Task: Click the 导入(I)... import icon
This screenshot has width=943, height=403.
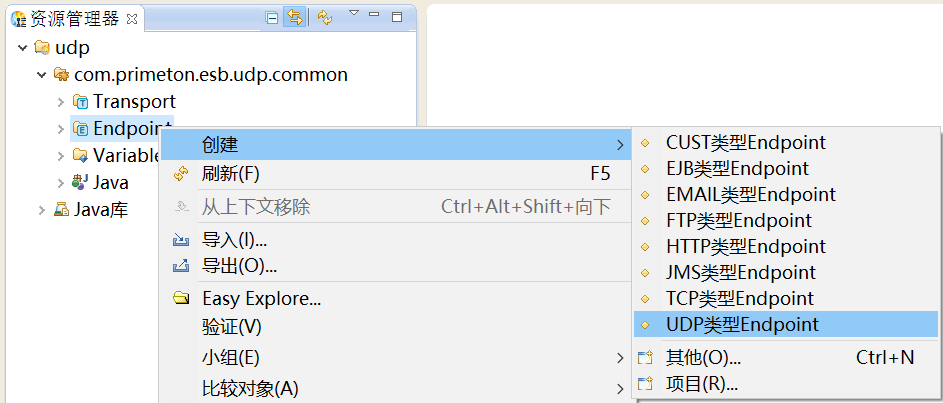Action: click(181, 240)
